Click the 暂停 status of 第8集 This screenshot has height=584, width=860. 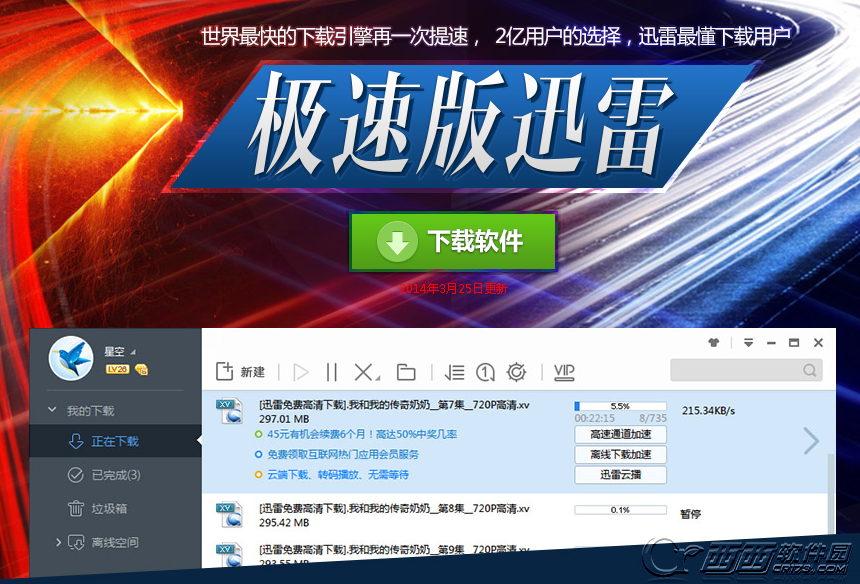point(691,514)
